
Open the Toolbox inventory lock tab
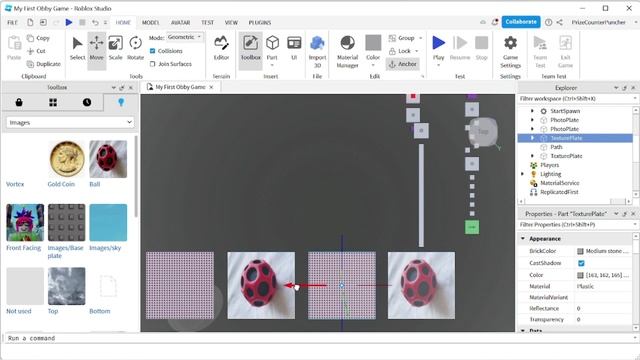point(19,102)
